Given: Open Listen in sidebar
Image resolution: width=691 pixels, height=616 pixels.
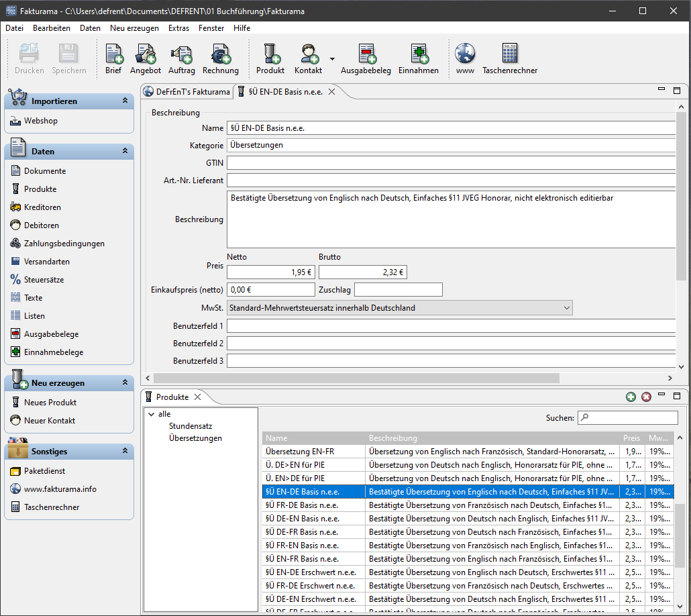Looking at the screenshot, I should tap(28, 315).
